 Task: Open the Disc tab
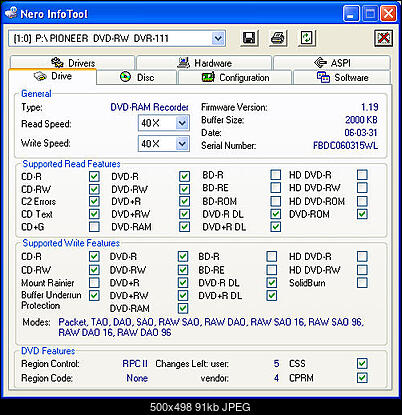pyautogui.click(x=137, y=77)
